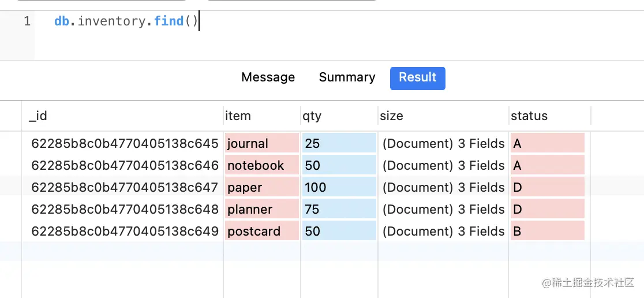Click the _id cell ending in c645
The width and height of the screenshot is (644, 298).
click(x=125, y=143)
